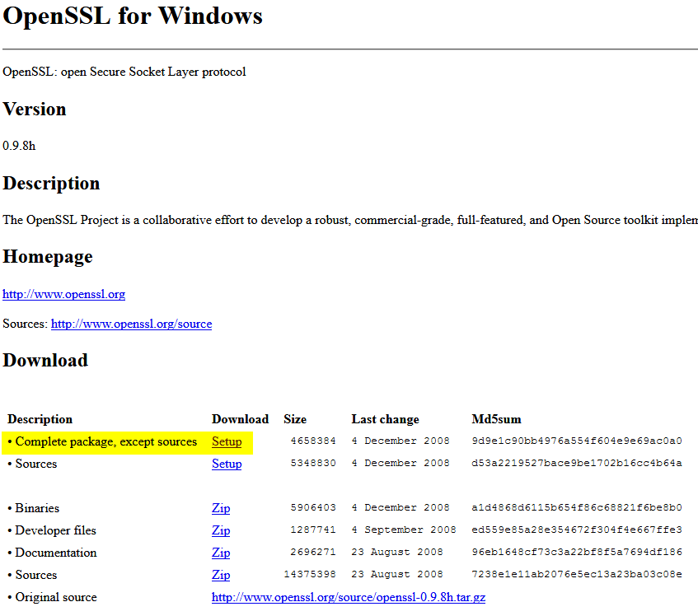The image size is (698, 616).
Task: Click Setup for Complete package, except sources
Action: pyautogui.click(x=227, y=441)
